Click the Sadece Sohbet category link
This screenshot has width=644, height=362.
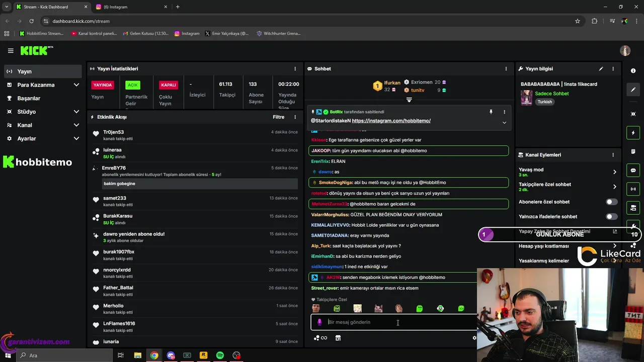tap(552, 94)
